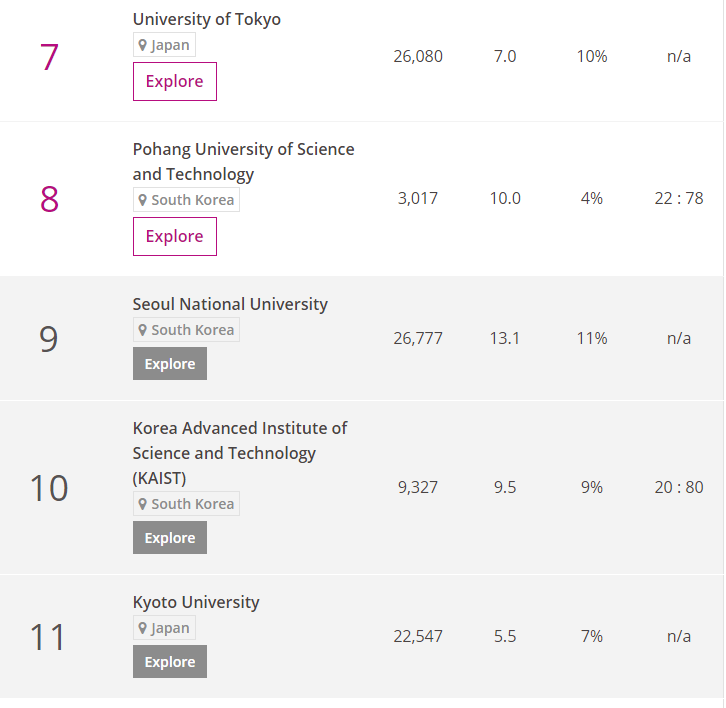Open the University of Tokyo title link
This screenshot has width=726, height=708.
click(206, 19)
